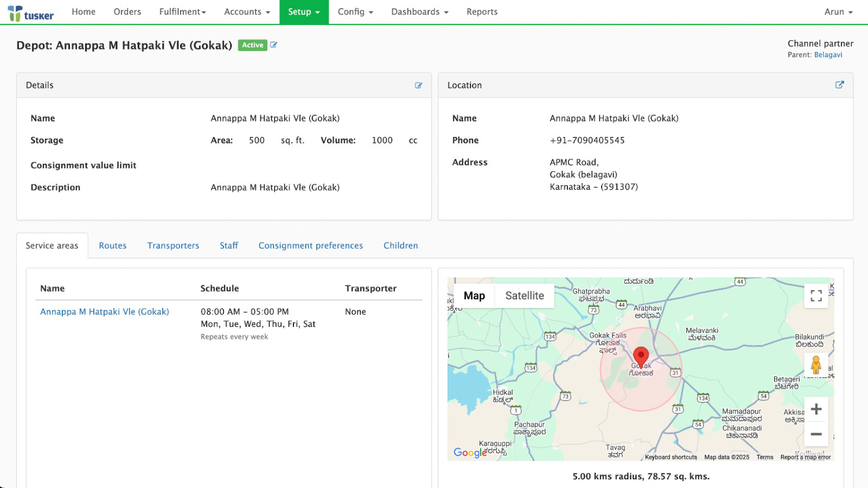This screenshot has height=488, width=868.
Task: Open the Annappa M Hatpaki Vle service area link
Action: tap(104, 311)
